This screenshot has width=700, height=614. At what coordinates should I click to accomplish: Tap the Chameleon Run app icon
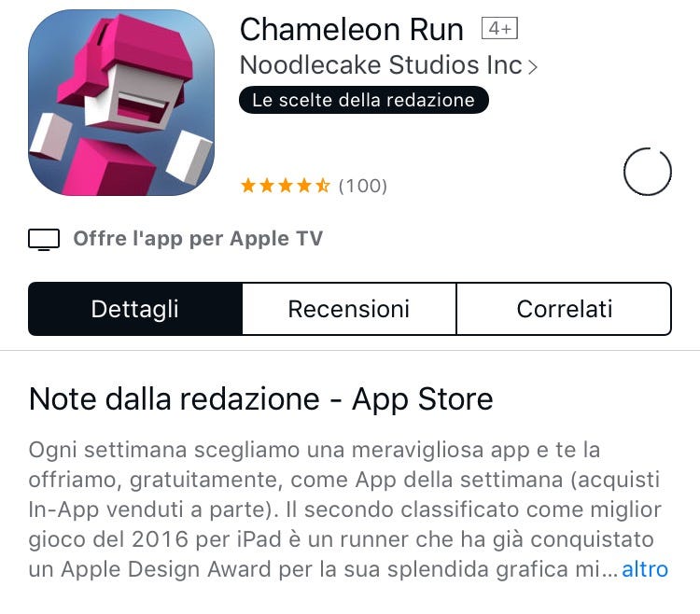[121, 103]
